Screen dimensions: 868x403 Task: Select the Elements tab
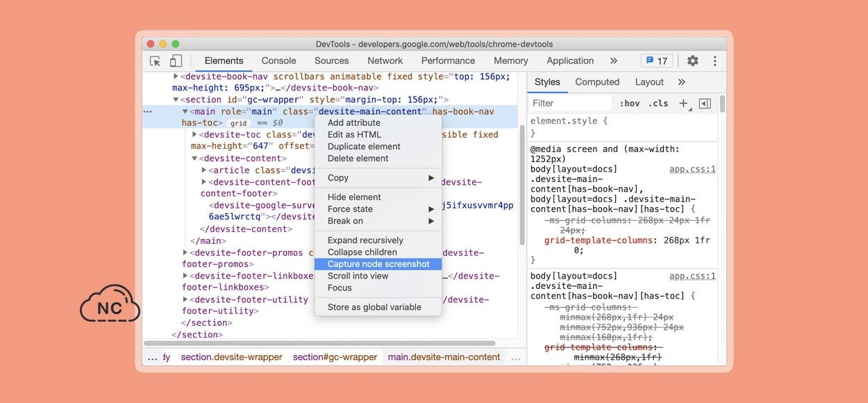(x=224, y=61)
